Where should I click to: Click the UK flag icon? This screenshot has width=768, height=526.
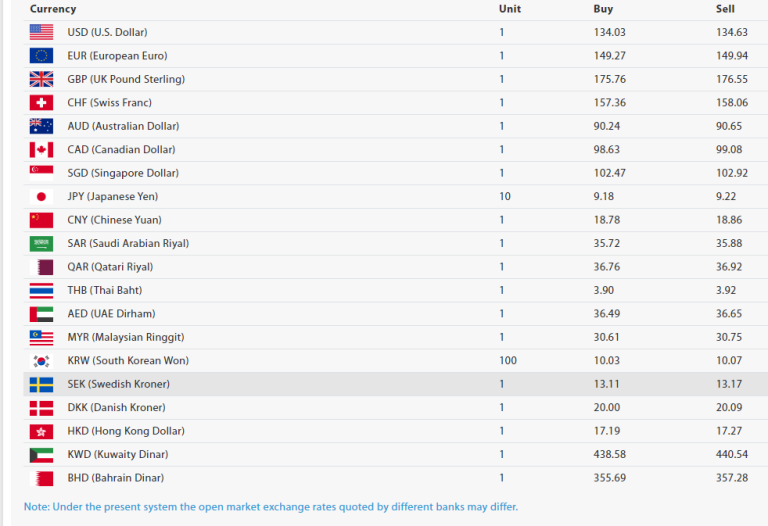coord(41,79)
